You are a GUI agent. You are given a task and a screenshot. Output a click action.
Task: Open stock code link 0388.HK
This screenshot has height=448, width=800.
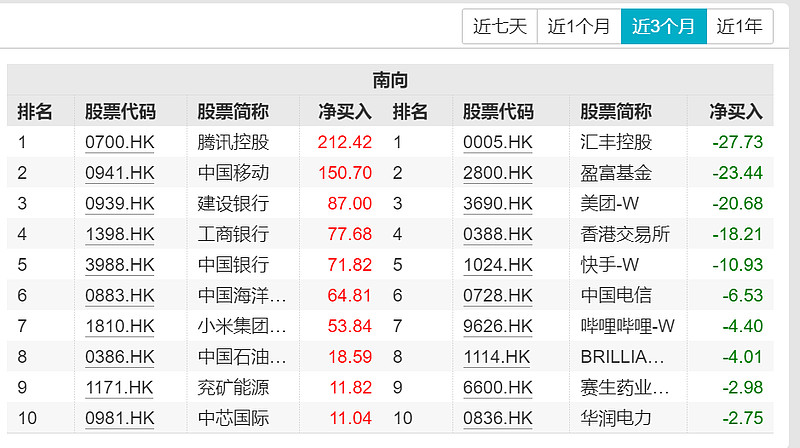497,234
